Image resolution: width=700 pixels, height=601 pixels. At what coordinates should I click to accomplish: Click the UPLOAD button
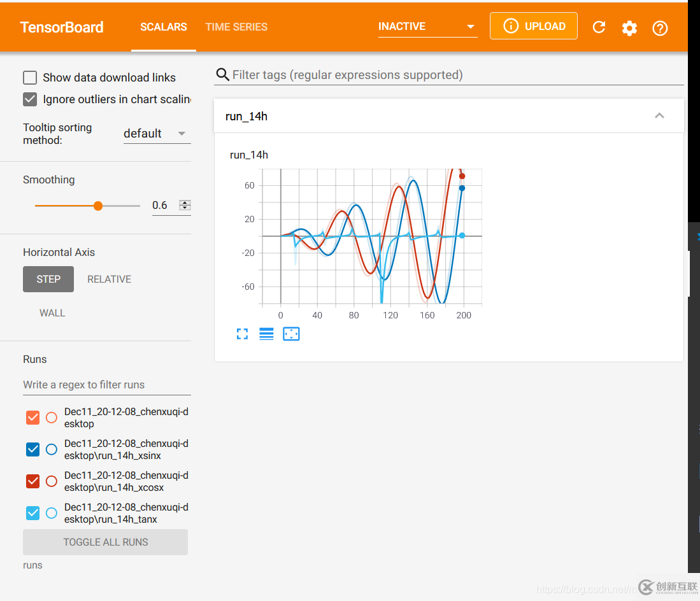coord(533,26)
